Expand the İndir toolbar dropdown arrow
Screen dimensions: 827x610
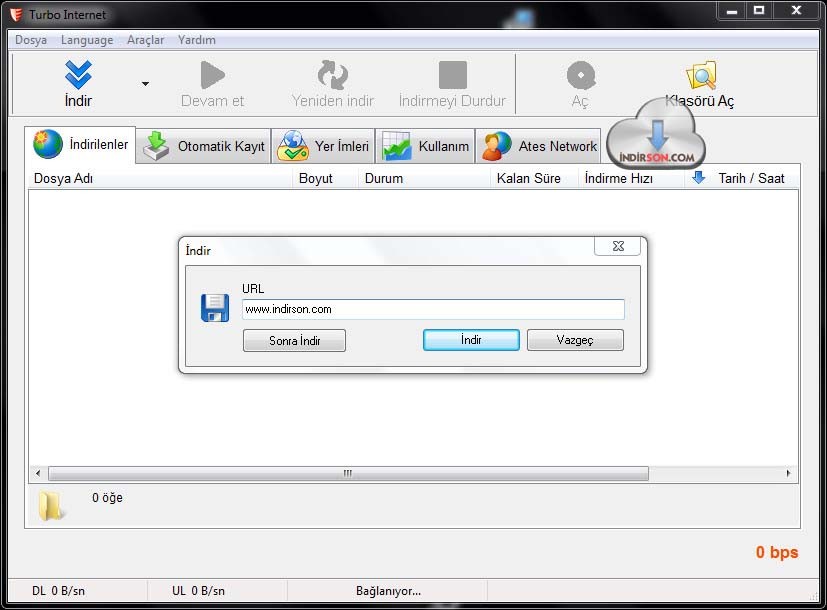click(145, 84)
